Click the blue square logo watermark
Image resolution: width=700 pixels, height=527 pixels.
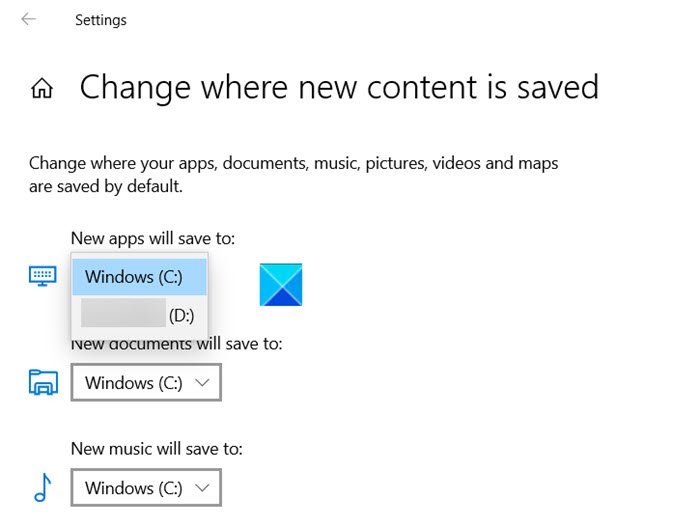click(x=280, y=285)
